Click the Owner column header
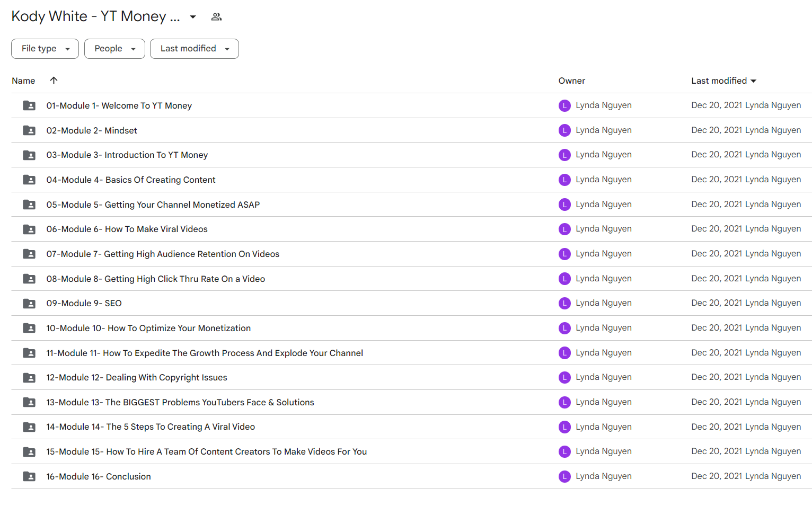812x506 pixels. pyautogui.click(x=571, y=81)
